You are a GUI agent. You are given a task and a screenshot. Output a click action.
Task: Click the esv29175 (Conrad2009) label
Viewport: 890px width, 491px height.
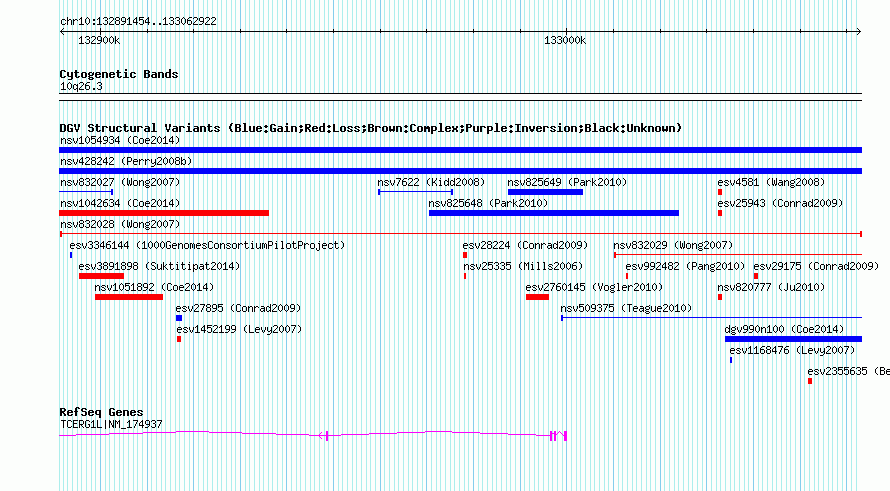[816, 266]
